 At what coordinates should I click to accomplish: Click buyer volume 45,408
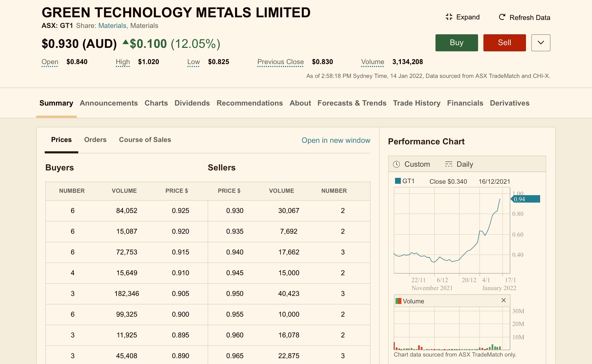pos(127,356)
